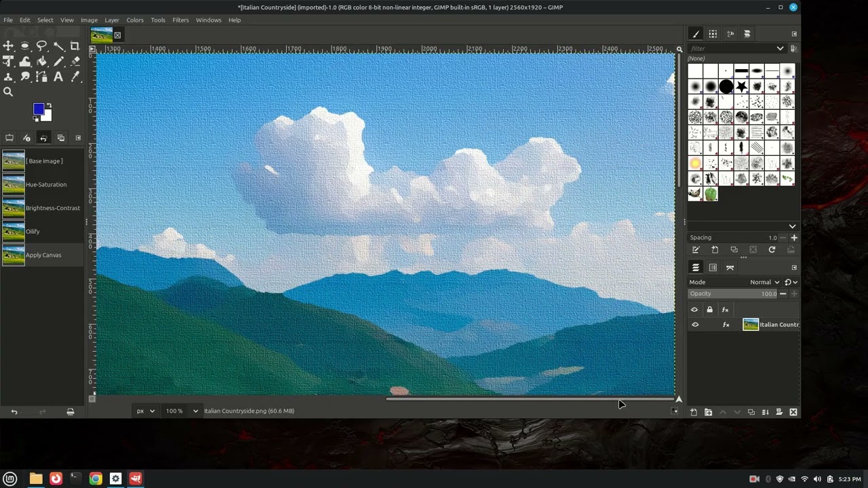Open the zoom percentage dropdown
Image resolution: width=868 pixels, height=488 pixels.
pyautogui.click(x=195, y=411)
